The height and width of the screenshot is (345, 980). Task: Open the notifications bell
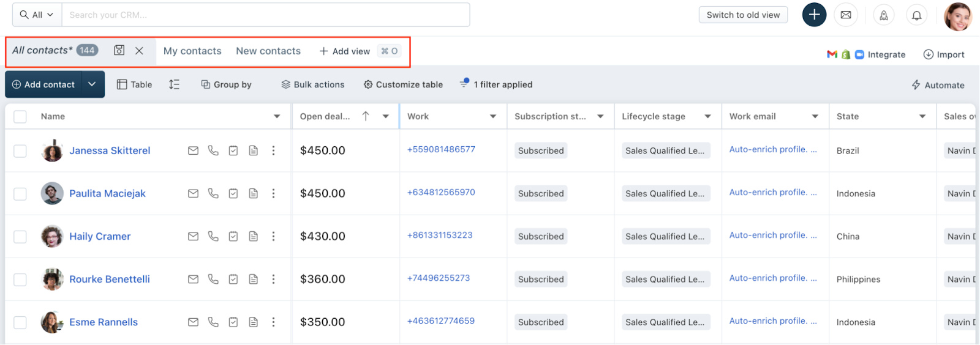917,16
